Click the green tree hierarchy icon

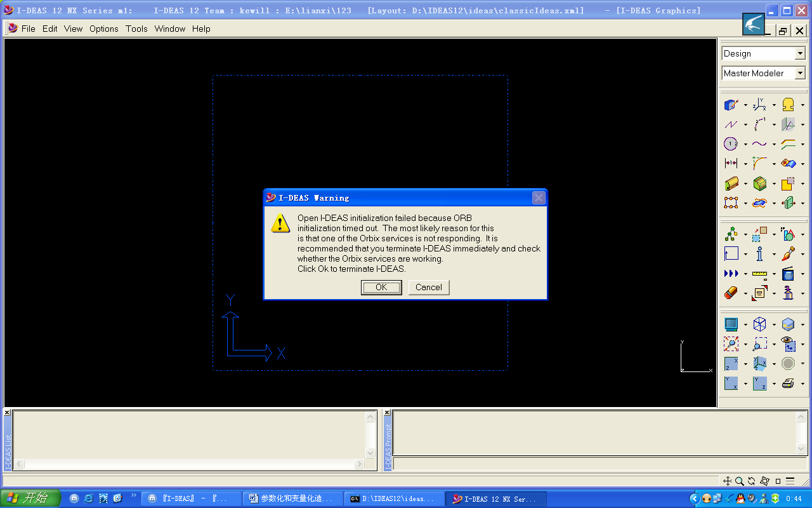click(x=731, y=234)
